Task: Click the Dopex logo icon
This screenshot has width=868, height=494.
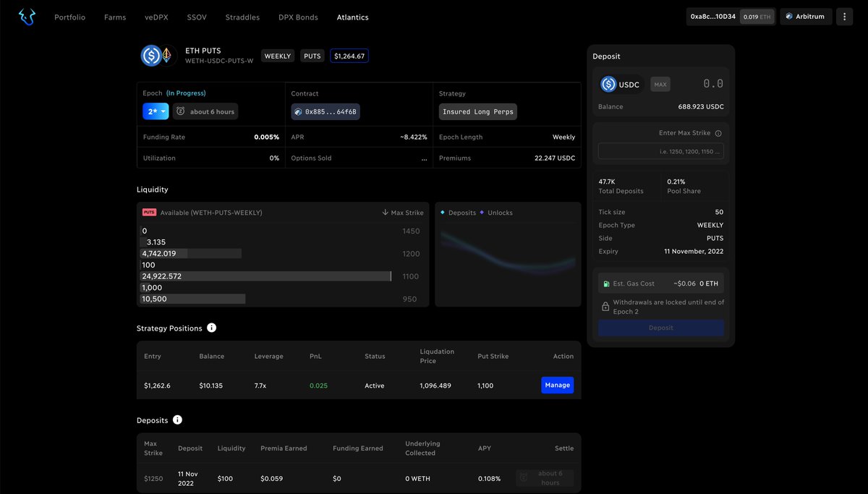Action: point(27,16)
